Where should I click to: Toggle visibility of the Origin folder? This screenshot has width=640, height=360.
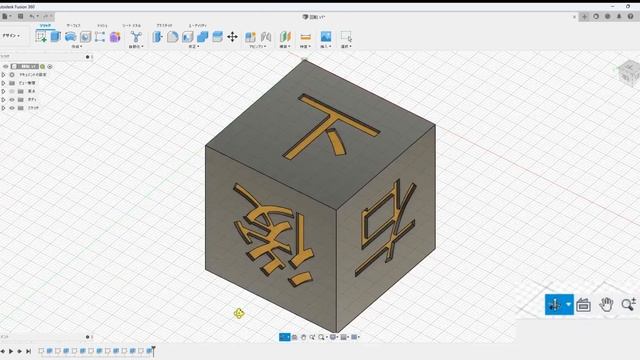tap(12, 91)
